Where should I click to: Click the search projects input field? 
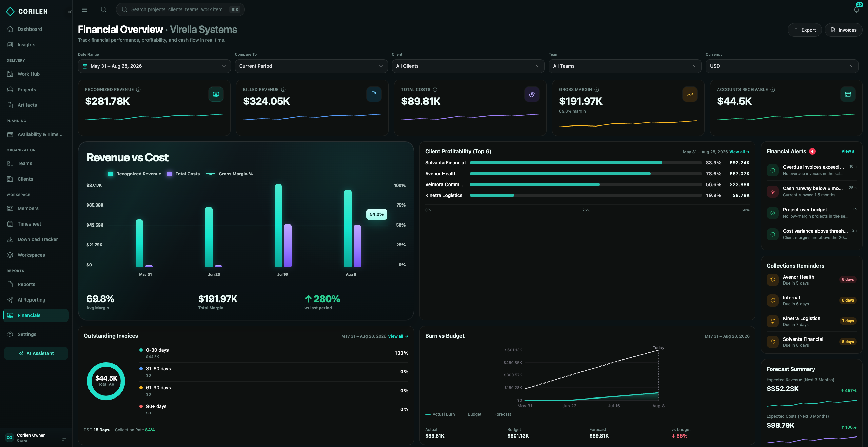180,9
